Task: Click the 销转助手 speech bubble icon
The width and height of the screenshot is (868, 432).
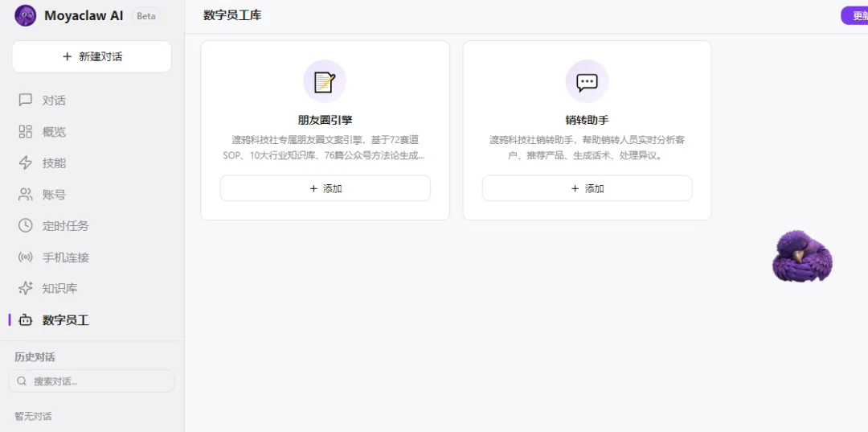Action: pos(587,81)
